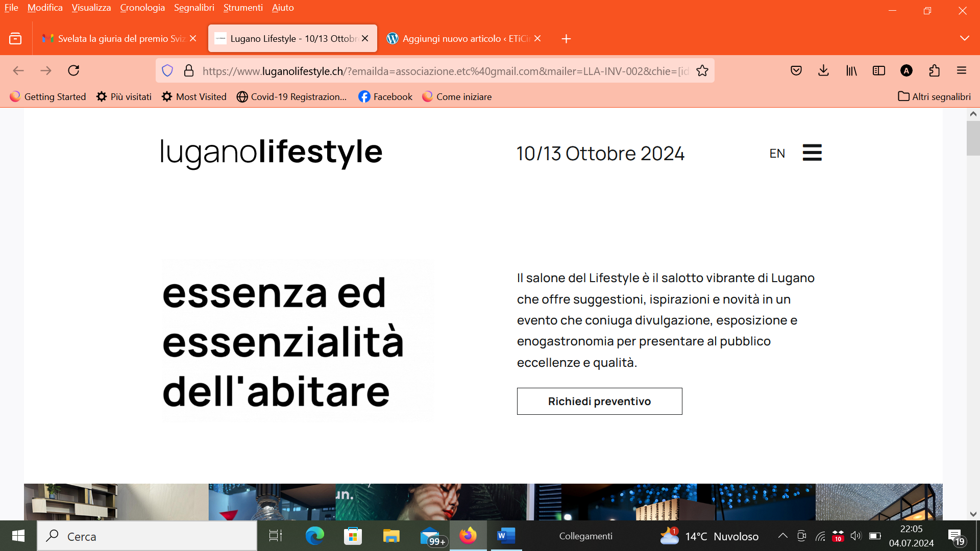The image size is (980, 551).
Task: Go forward one page
Action: 46,70
